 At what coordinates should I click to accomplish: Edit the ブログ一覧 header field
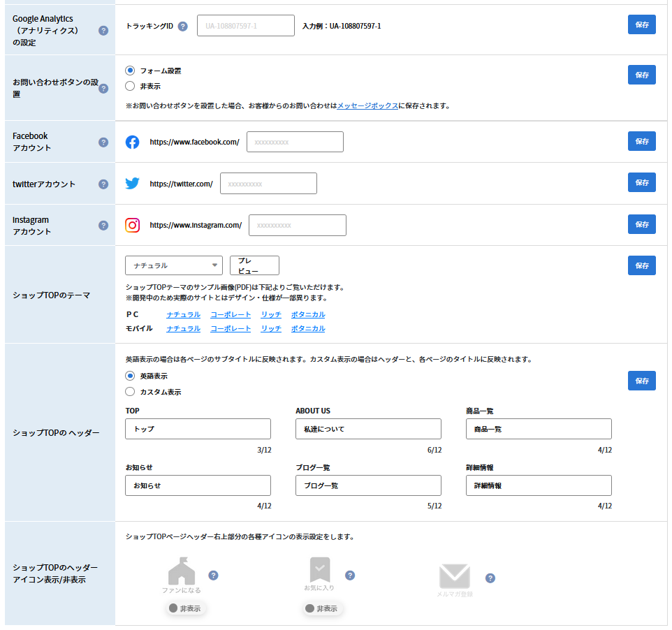point(369,485)
